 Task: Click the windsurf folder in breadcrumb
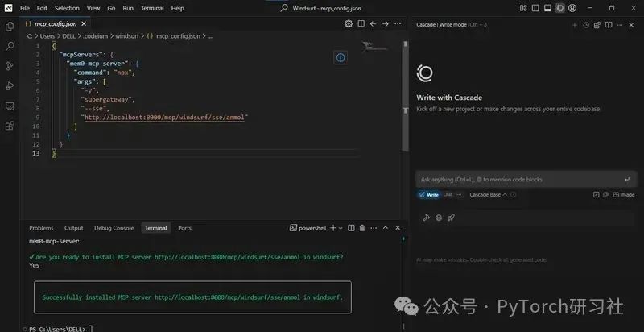[x=128, y=36]
